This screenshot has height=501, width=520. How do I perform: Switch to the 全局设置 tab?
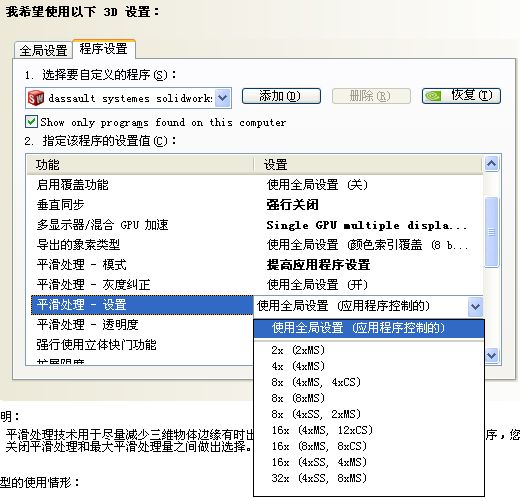tap(44, 51)
